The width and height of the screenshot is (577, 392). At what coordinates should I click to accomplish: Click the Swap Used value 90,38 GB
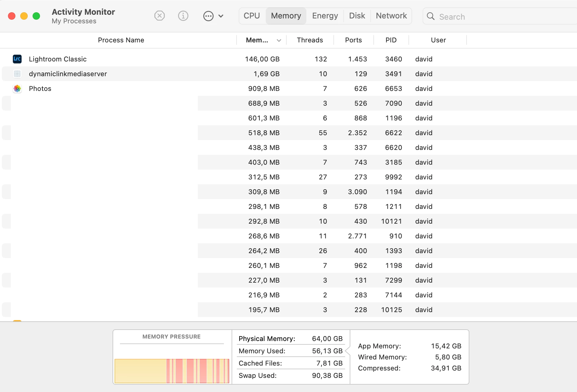coord(327,375)
